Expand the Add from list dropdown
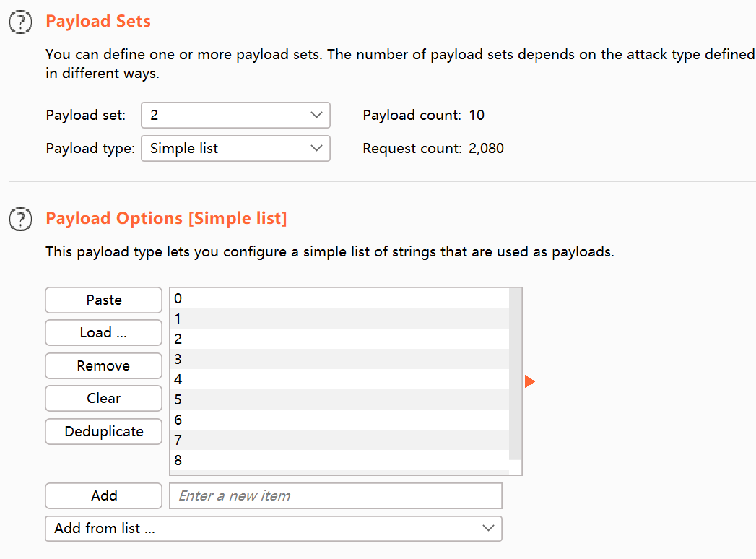The image size is (756, 559). point(273,529)
